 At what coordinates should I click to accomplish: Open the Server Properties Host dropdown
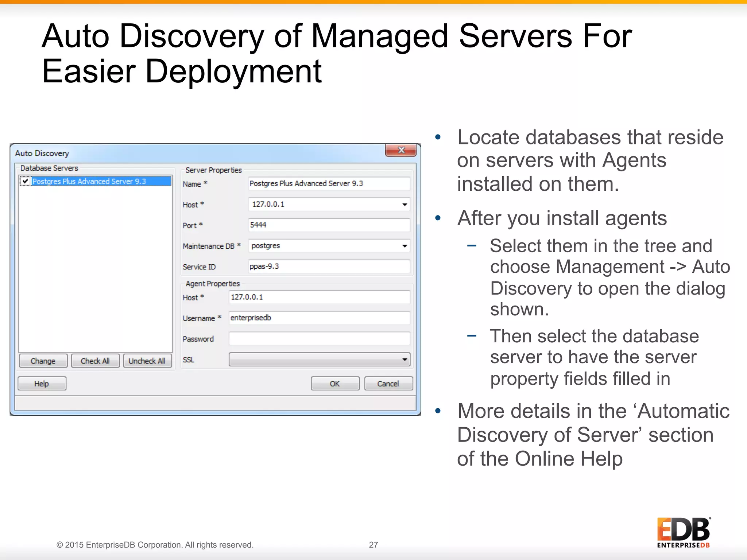point(405,205)
